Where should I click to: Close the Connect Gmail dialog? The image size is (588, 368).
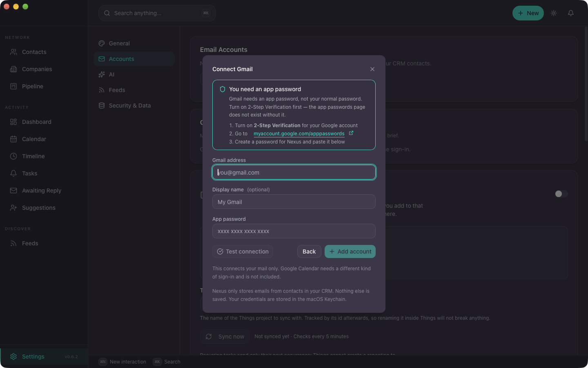pos(372,69)
